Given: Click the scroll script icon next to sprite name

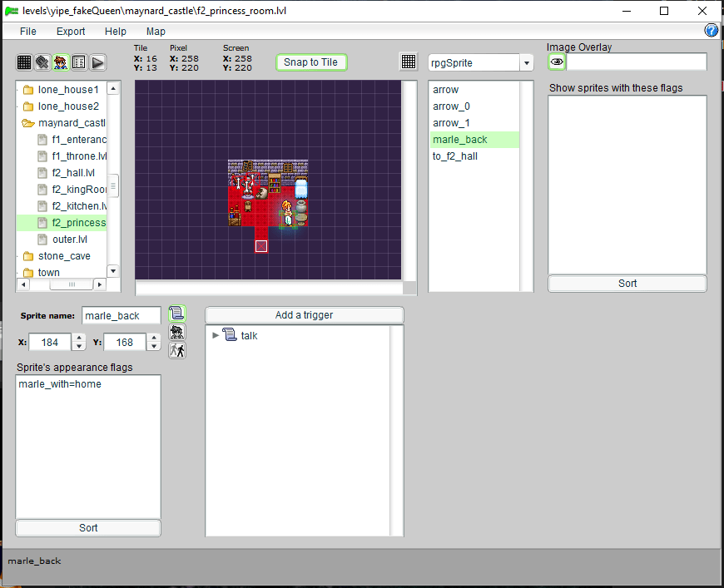Looking at the screenshot, I should [x=176, y=314].
